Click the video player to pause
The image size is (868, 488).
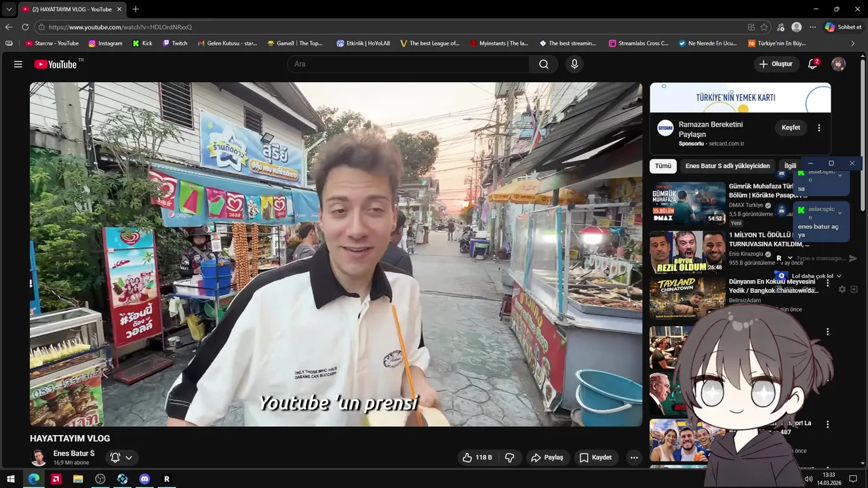pyautogui.click(x=336, y=254)
